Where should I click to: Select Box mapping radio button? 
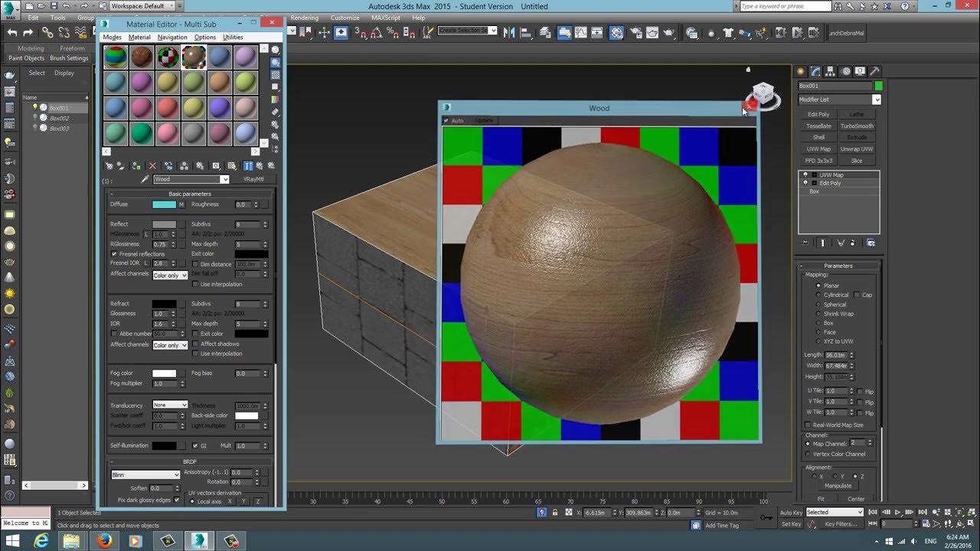click(x=818, y=323)
